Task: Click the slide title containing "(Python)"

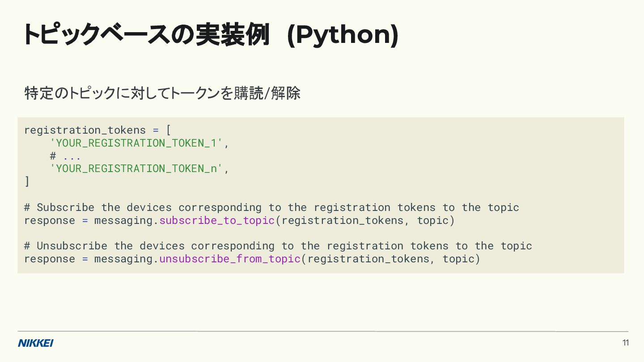Action: pyautogui.click(x=211, y=35)
